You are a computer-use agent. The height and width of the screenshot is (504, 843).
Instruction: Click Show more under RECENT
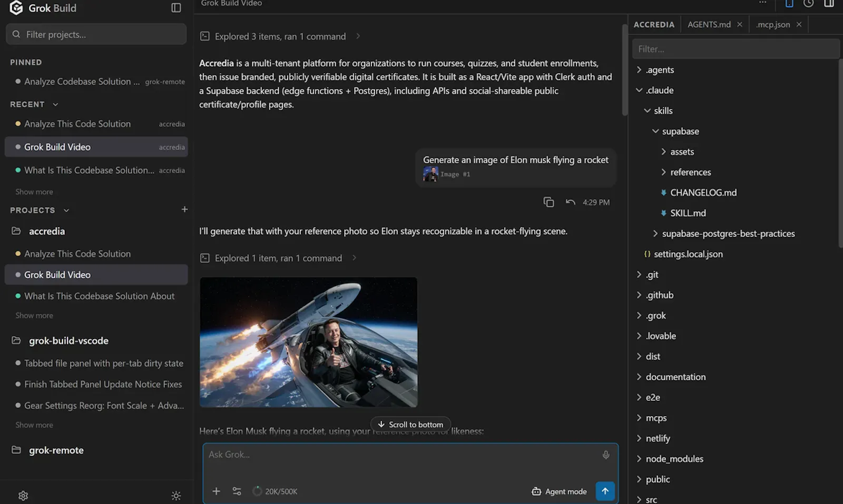click(x=34, y=192)
